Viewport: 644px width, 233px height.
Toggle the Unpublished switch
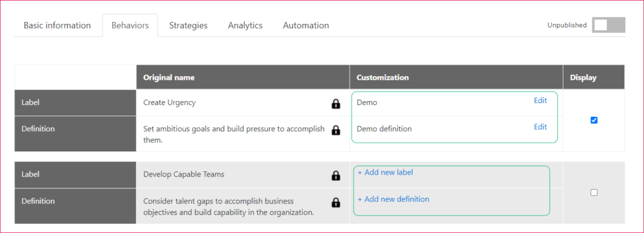[608, 25]
